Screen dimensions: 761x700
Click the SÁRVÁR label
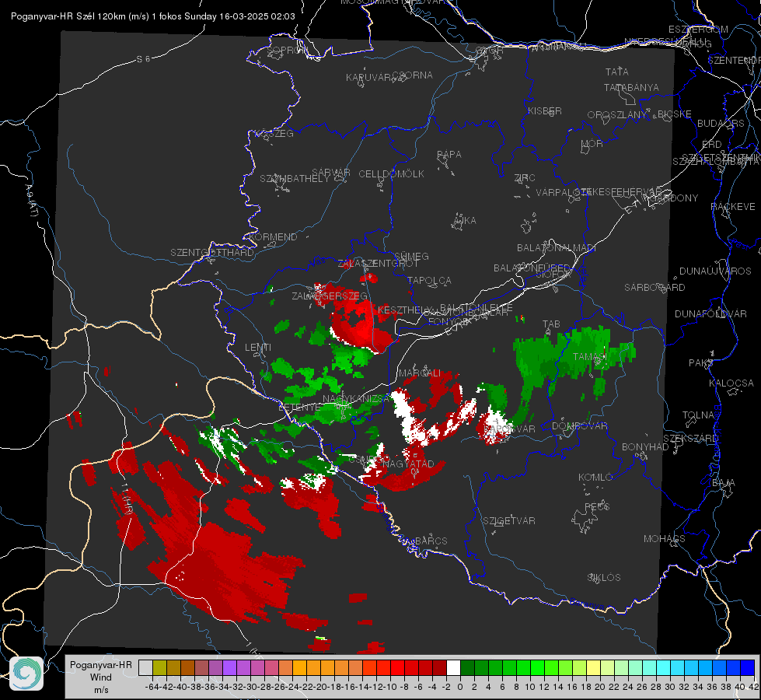[331, 173]
